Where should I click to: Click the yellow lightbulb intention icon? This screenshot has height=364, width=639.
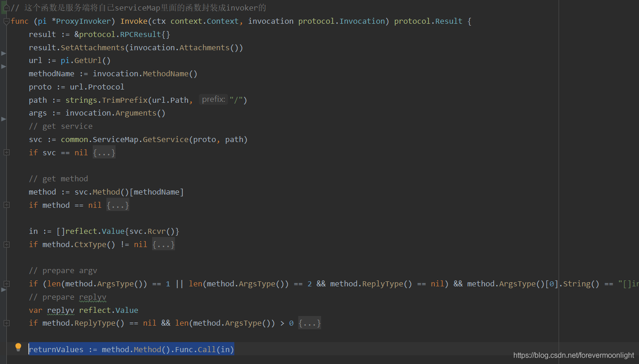pos(18,347)
